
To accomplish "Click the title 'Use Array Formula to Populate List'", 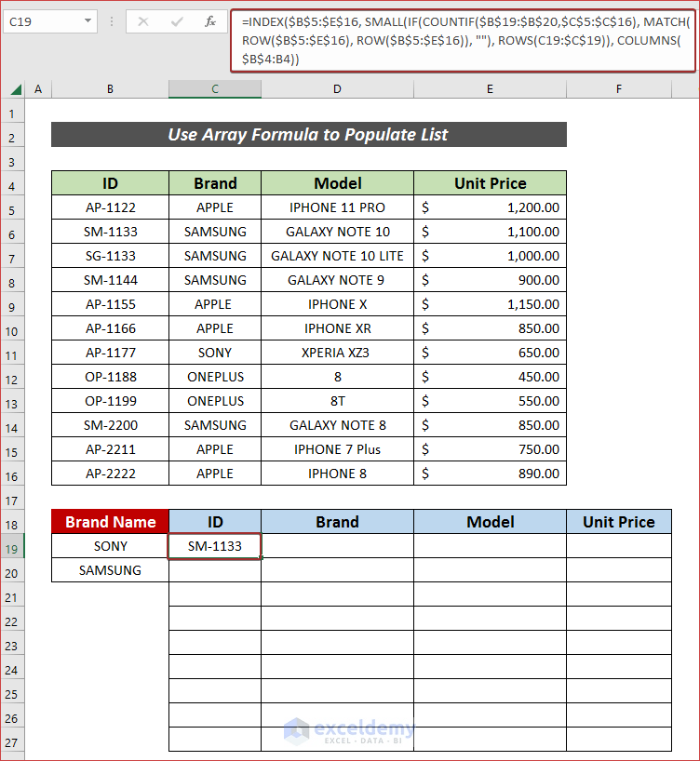I will tap(309, 135).
